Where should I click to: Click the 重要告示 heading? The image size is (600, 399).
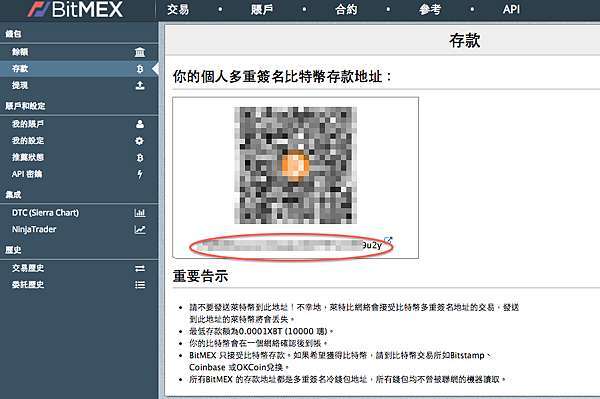pyautogui.click(x=201, y=275)
